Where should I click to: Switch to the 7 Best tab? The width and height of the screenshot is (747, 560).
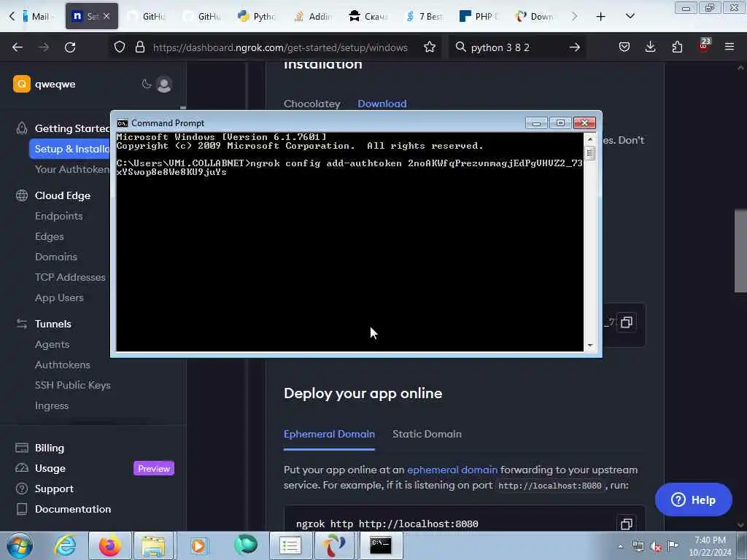tap(424, 16)
